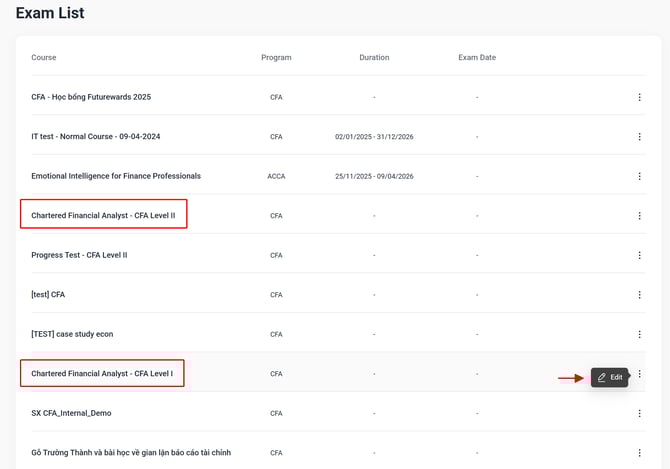Open IT test - Normal Course - 09-04-2024
The height and width of the screenshot is (469, 670).
tap(95, 137)
